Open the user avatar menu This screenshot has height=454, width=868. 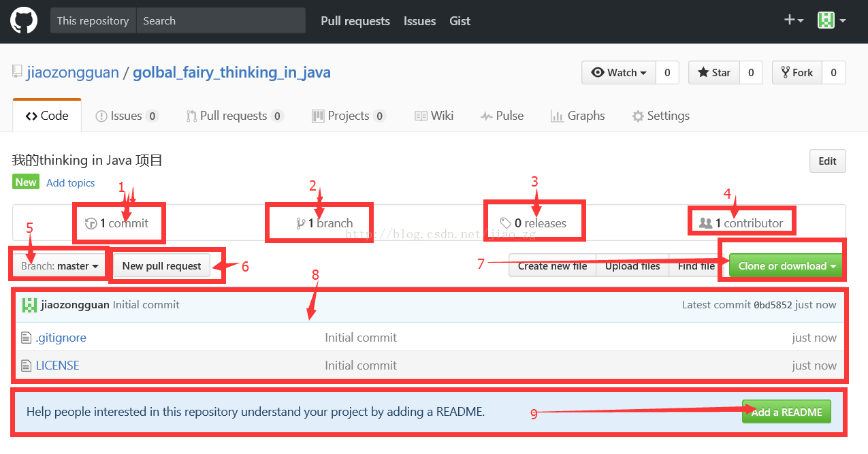click(x=831, y=20)
